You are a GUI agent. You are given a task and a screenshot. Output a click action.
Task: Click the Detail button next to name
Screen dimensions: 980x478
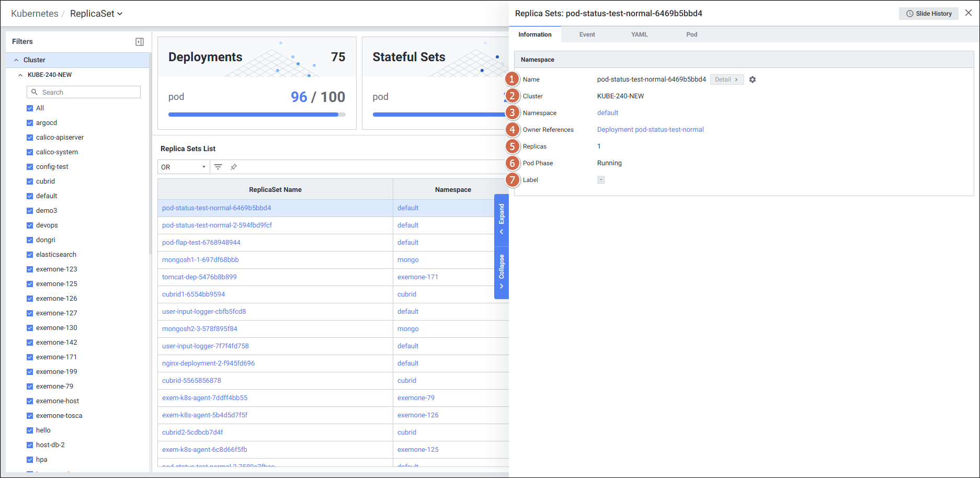coord(726,79)
